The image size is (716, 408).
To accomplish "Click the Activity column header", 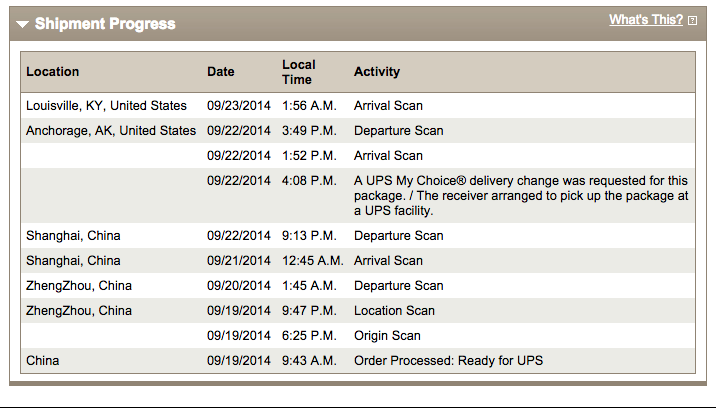I will 376,72.
